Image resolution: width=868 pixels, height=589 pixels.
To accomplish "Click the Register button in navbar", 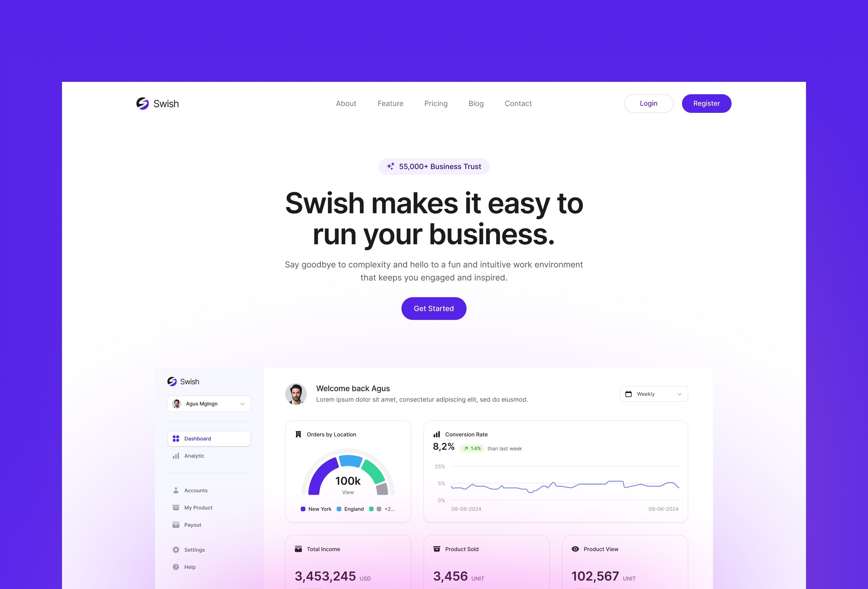I will coord(706,103).
